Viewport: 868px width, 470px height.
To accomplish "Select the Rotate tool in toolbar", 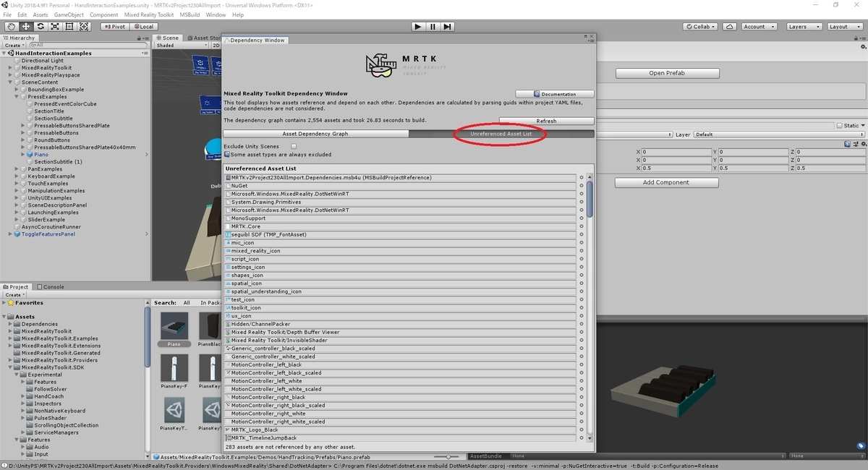I will click(x=41, y=26).
